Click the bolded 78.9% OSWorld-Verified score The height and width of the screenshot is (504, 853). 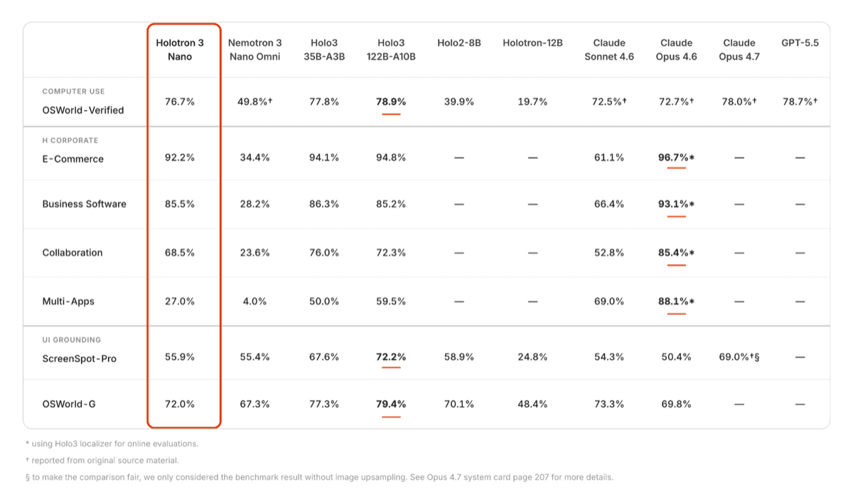point(391,102)
